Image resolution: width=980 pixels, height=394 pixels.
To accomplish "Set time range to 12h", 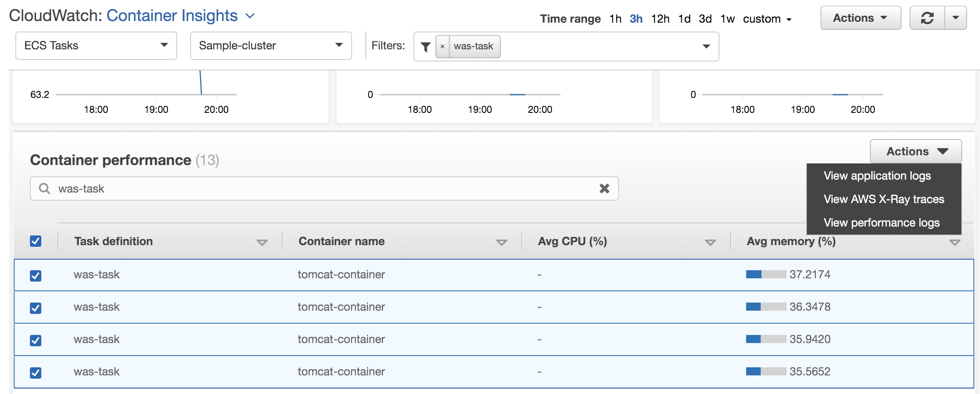I will pyautogui.click(x=660, y=19).
